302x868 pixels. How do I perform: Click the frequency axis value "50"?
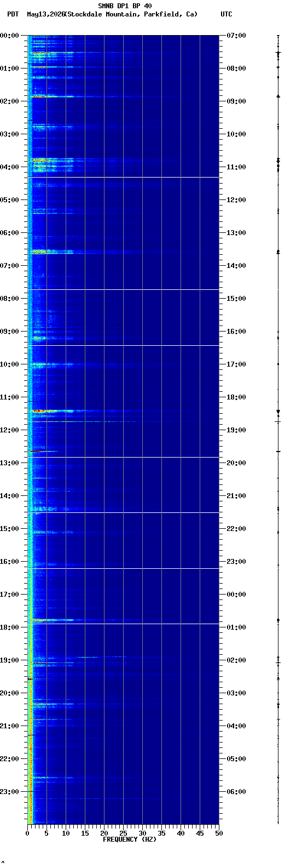(219, 833)
